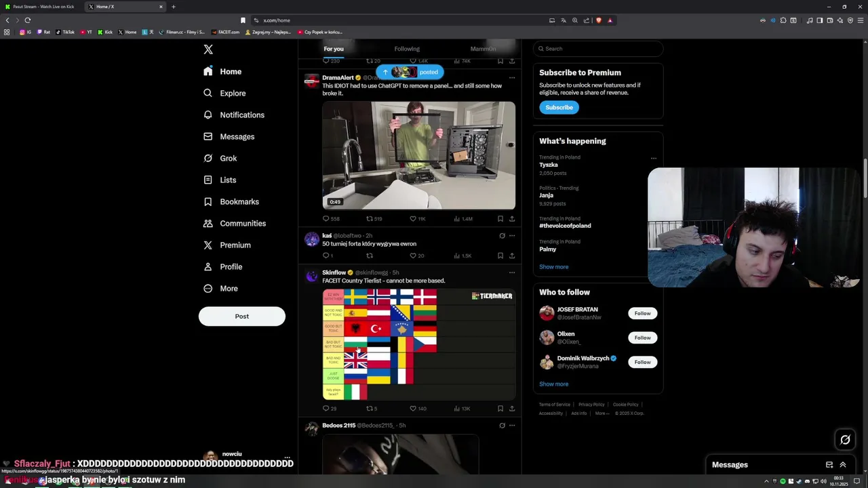The height and width of the screenshot is (488, 868).
Task: Switch to the Following tab
Action: pos(407,49)
